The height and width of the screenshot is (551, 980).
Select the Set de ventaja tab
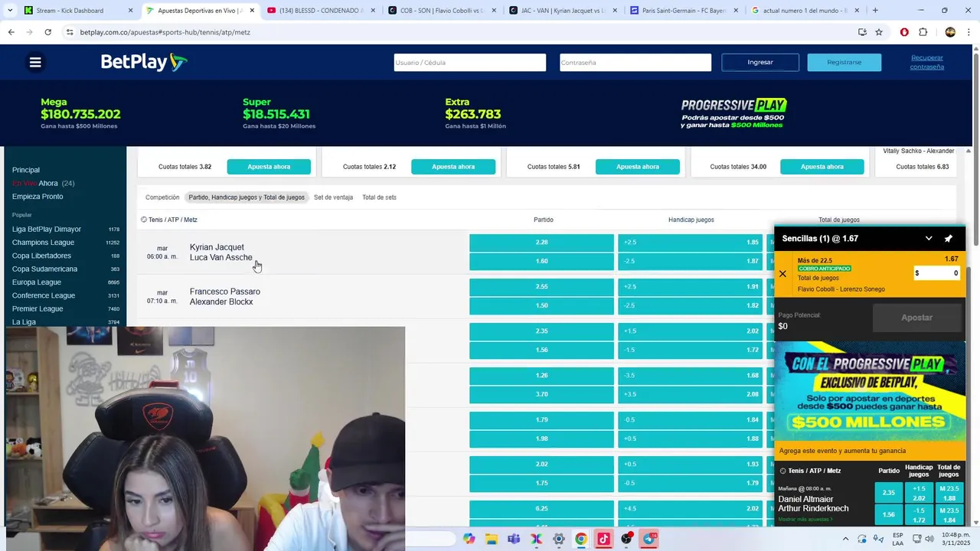tap(333, 197)
